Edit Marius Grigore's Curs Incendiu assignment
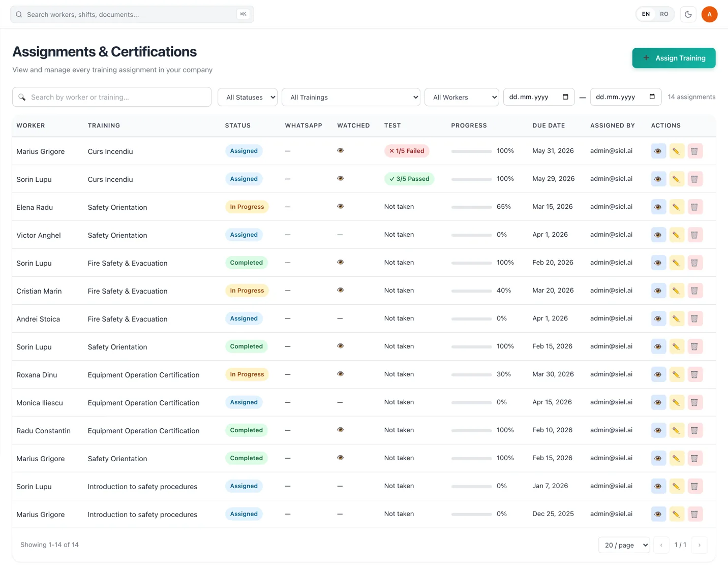 coord(677,151)
